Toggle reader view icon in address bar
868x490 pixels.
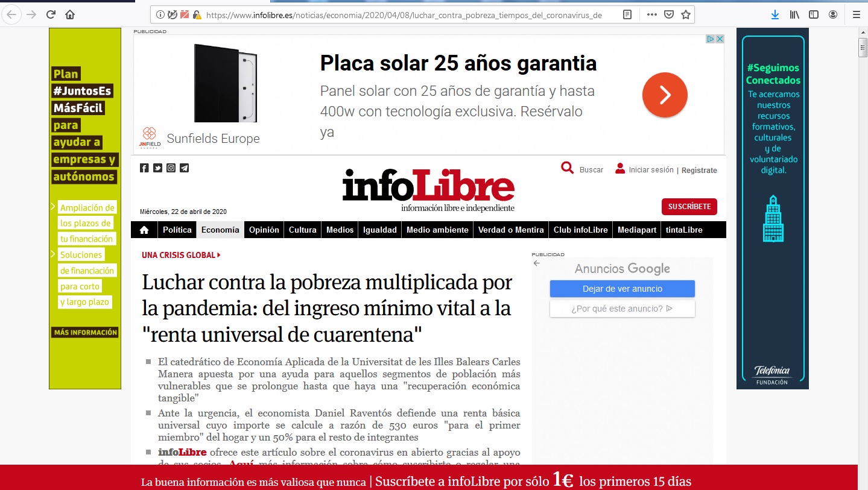627,14
